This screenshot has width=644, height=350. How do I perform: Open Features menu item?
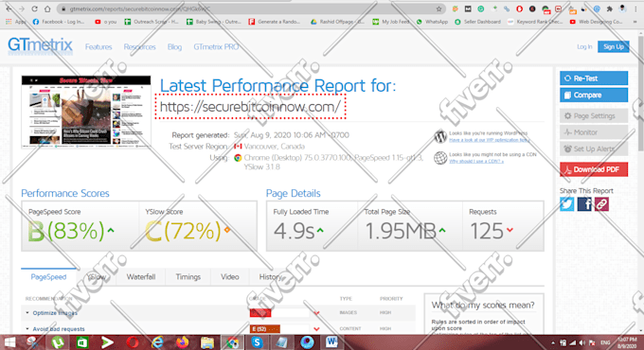click(98, 47)
